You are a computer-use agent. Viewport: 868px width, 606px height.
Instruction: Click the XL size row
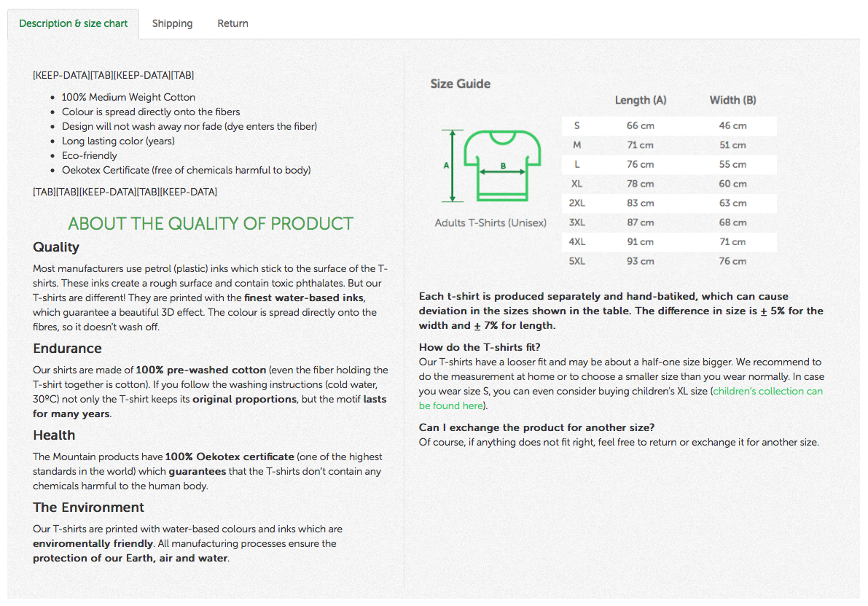click(x=669, y=184)
